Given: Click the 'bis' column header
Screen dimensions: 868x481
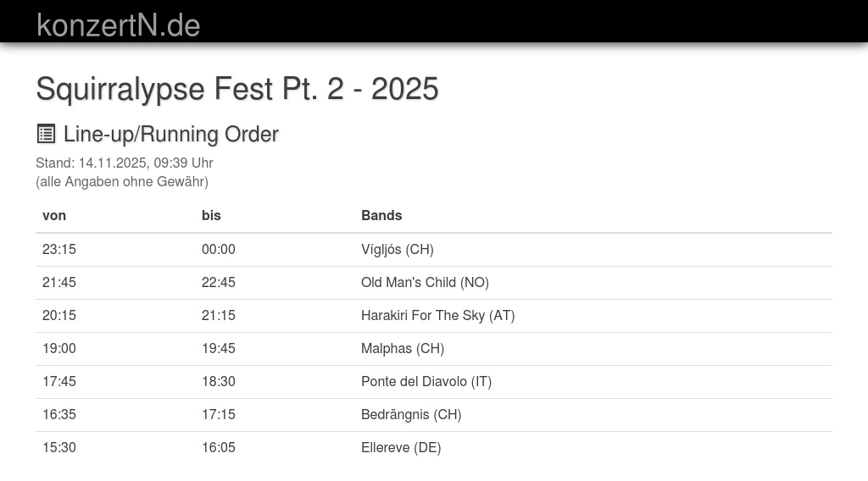Looking at the screenshot, I should point(211,215).
